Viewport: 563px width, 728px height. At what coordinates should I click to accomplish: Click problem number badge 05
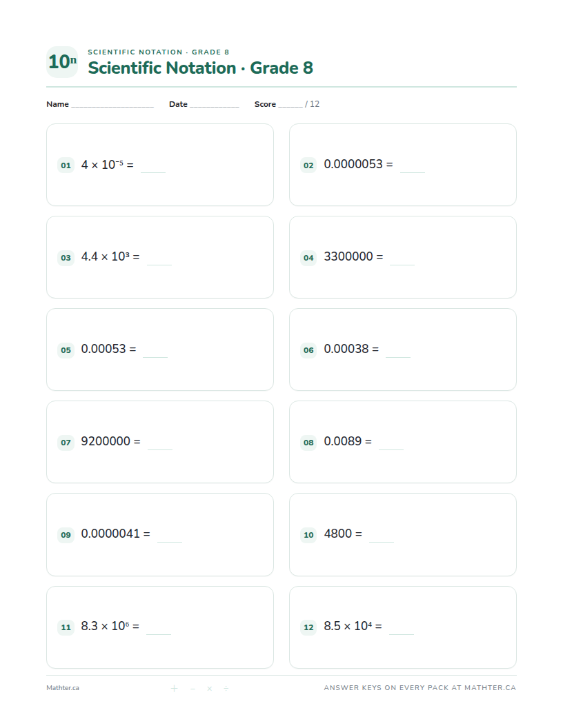[x=66, y=350]
